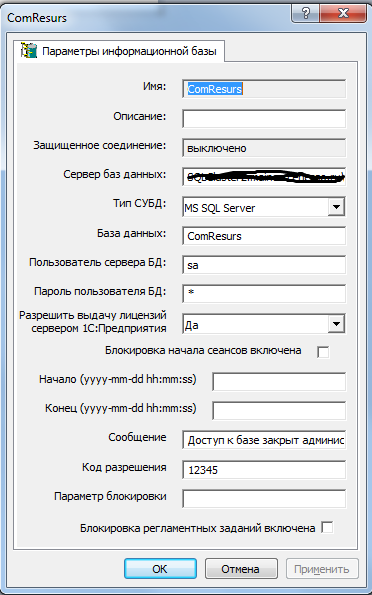Click the База данных input field
This screenshot has height=595, width=372.
[264, 236]
